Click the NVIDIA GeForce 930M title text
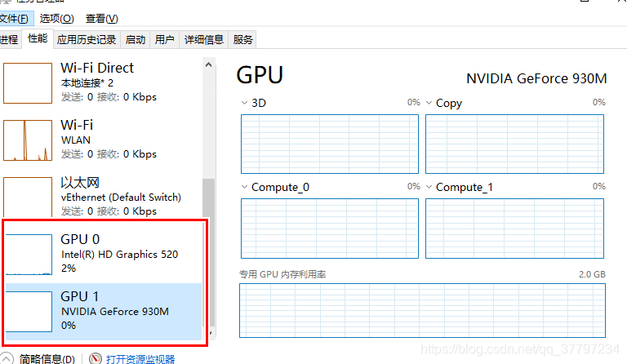The height and width of the screenshot is (364, 627). tap(536, 78)
